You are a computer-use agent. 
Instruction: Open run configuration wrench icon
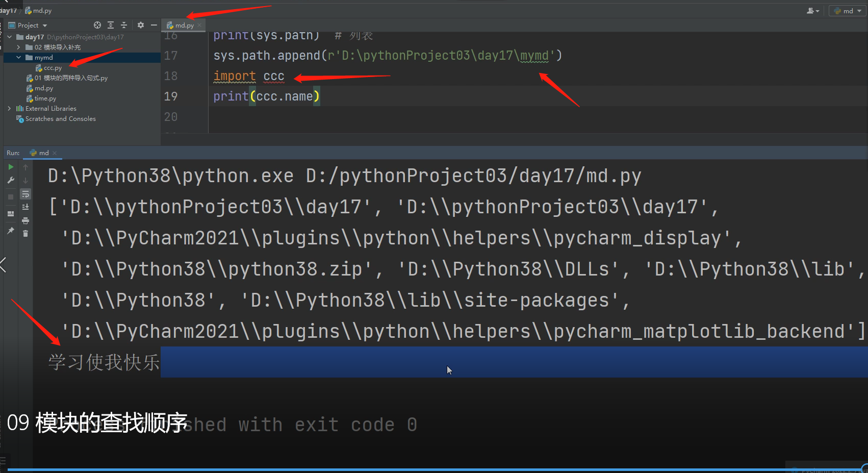(x=11, y=180)
